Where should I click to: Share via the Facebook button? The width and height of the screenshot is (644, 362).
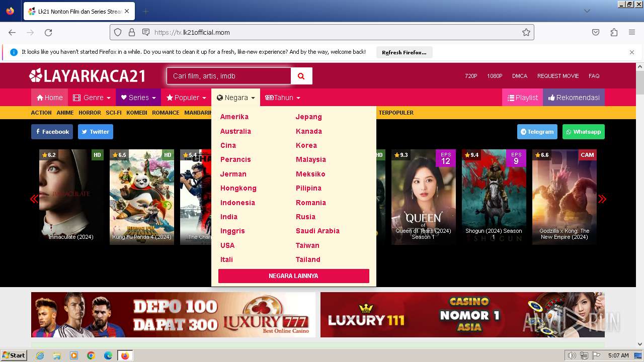point(52,132)
